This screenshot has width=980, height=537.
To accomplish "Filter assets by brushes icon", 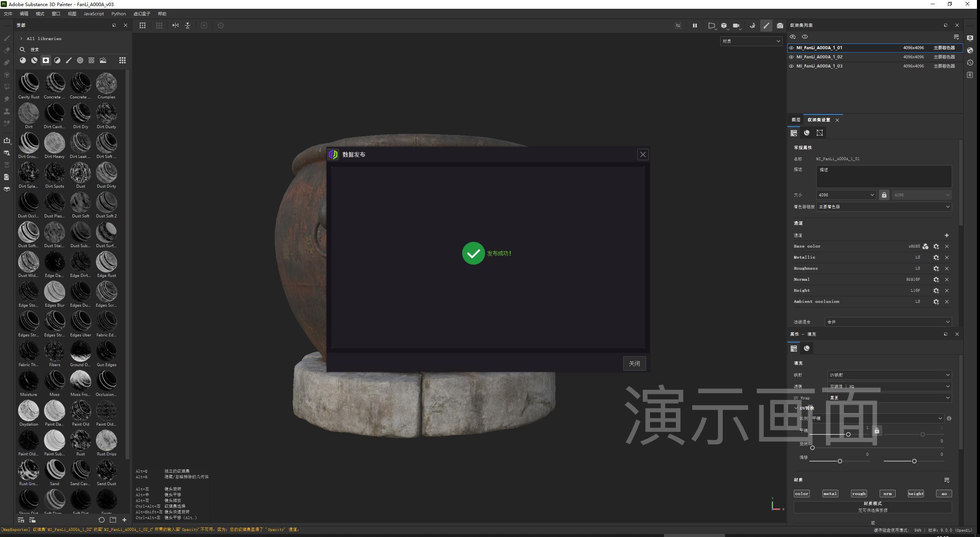I will pyautogui.click(x=69, y=60).
